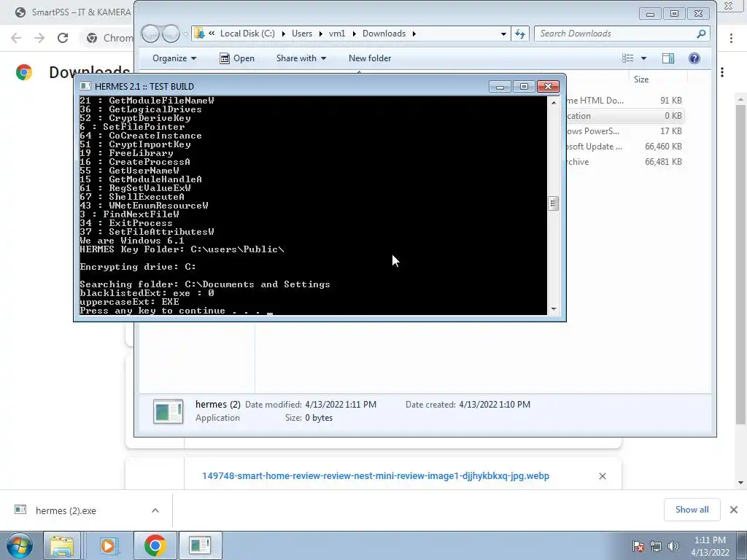
Task: Select the SmartPSS – IT & KAMERA tab
Action: click(74, 12)
